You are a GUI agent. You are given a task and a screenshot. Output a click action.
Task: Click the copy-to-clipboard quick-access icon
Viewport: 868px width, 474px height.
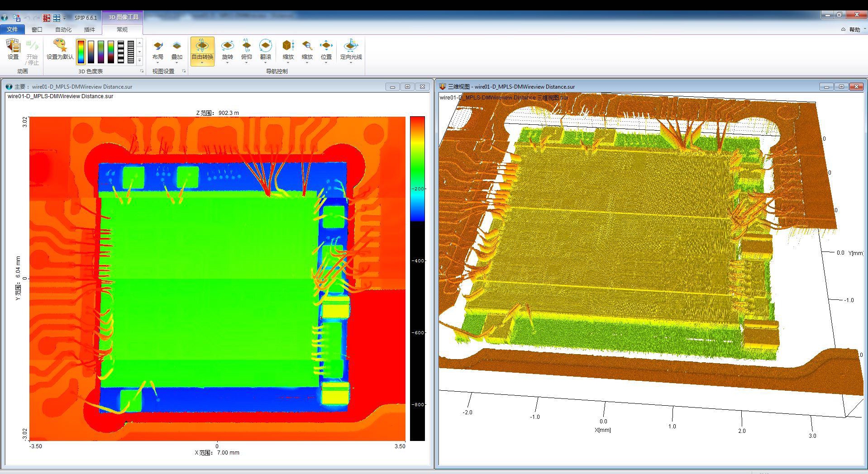tap(17, 18)
